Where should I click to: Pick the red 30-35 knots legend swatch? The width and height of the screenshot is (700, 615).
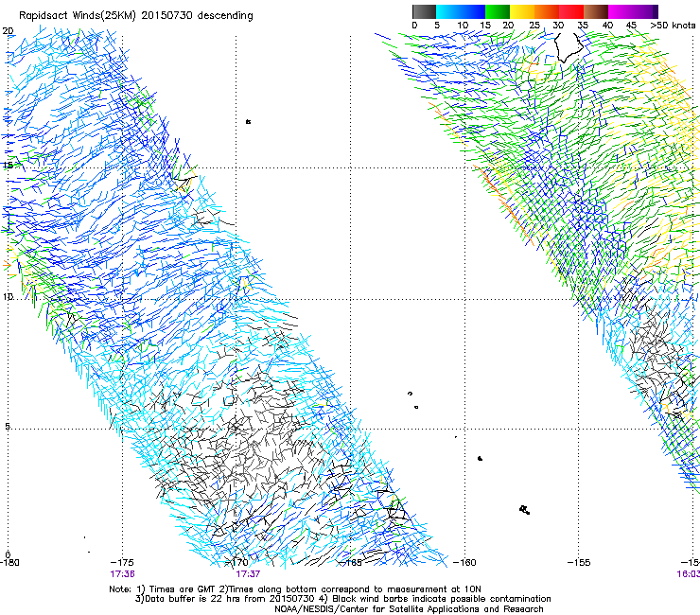tap(571, 11)
